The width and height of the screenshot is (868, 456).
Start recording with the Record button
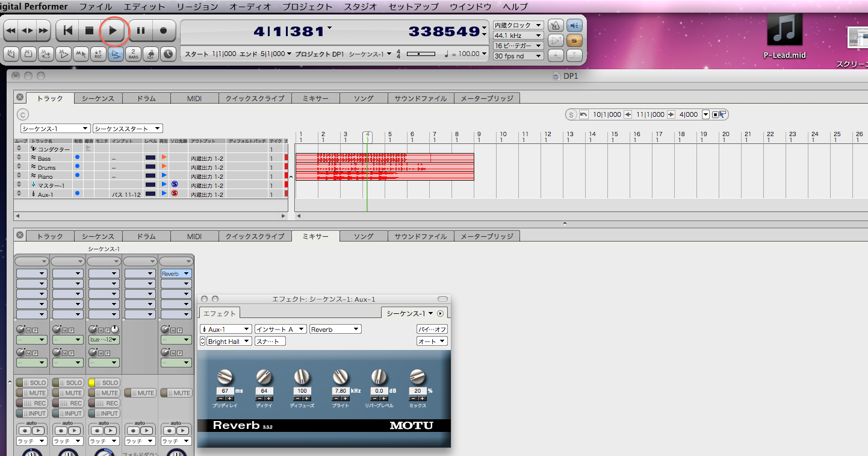click(x=163, y=30)
